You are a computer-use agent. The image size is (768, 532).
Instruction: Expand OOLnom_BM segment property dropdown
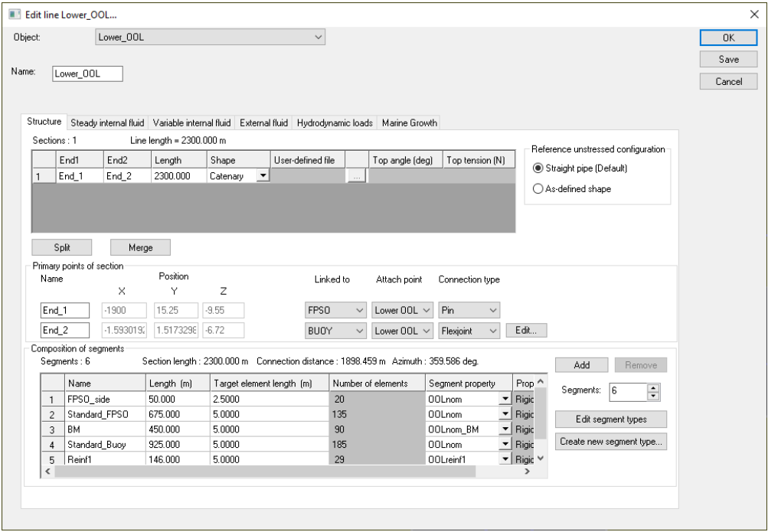tap(505, 429)
